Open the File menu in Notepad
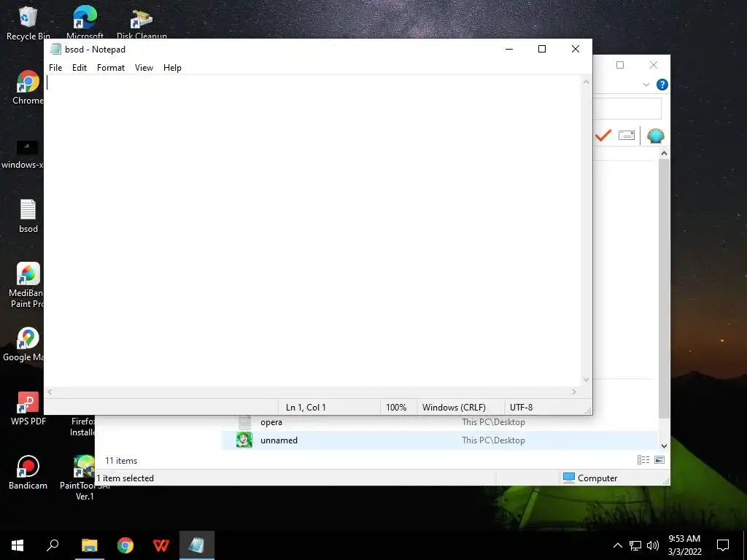 coord(55,68)
